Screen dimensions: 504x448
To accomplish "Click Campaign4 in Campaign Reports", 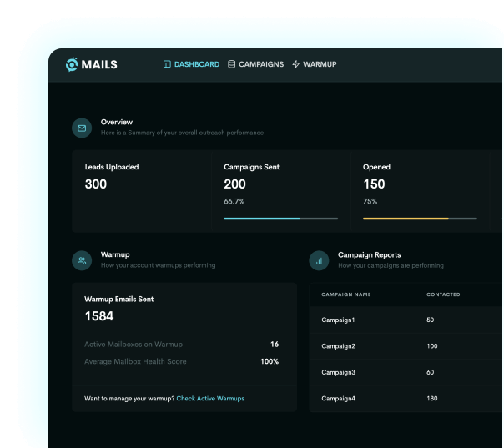I will (338, 399).
